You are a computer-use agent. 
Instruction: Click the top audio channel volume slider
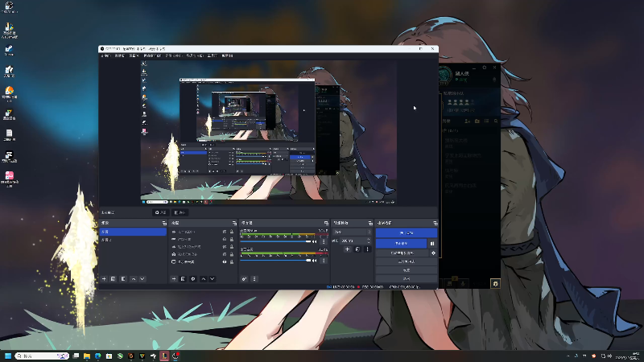[x=275, y=241]
